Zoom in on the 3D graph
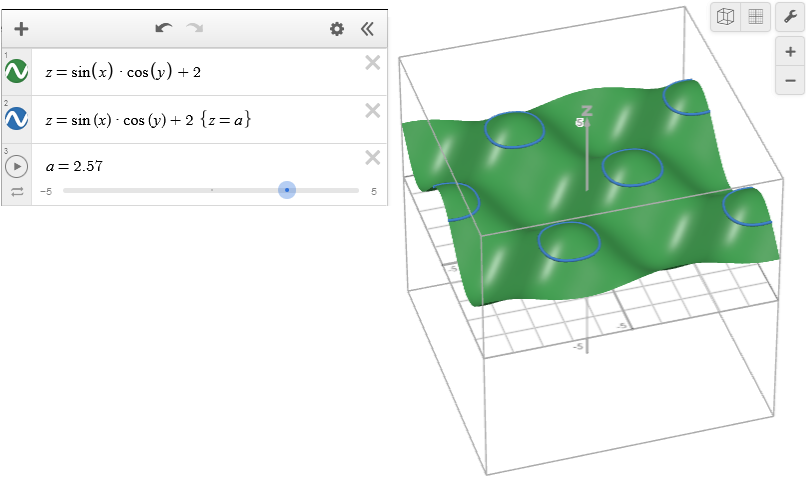The image size is (806, 477). 790,52
